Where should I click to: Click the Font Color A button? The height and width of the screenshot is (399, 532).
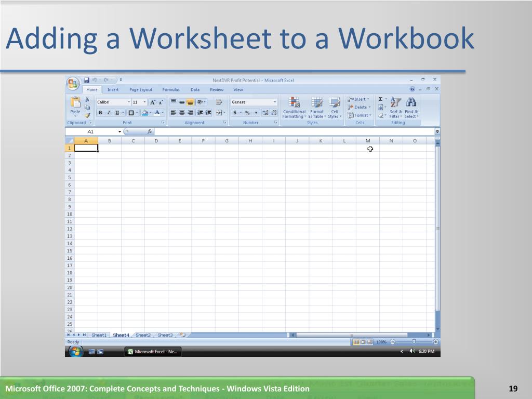(157, 113)
